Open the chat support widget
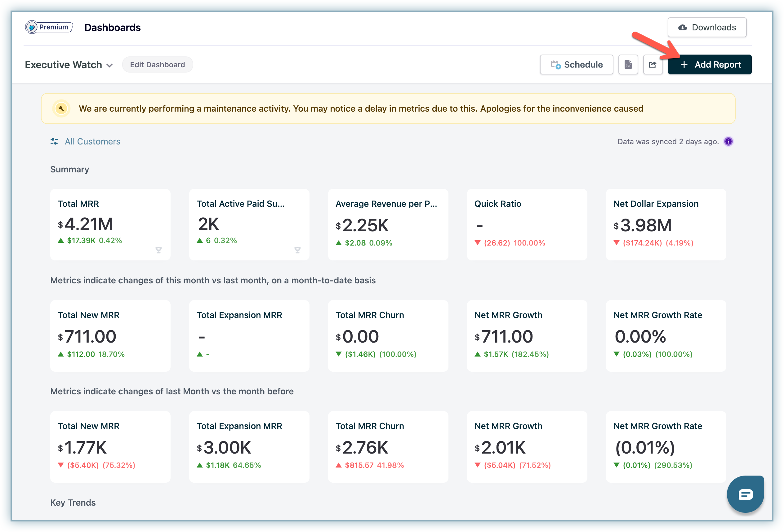The height and width of the screenshot is (532, 784). click(745, 494)
